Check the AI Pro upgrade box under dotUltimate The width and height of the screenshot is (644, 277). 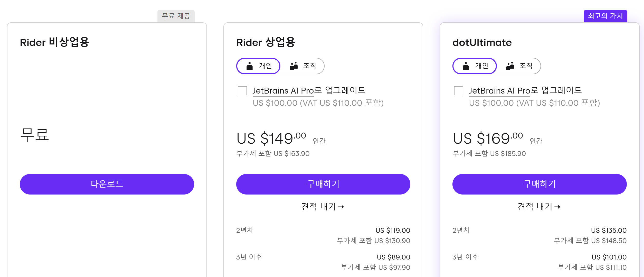(458, 91)
